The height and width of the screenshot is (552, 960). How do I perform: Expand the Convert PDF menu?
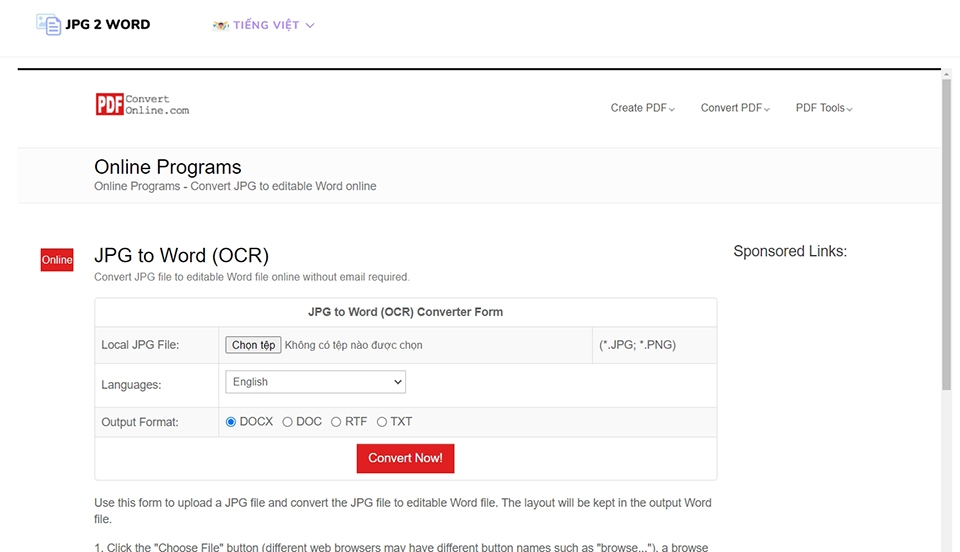(x=735, y=108)
